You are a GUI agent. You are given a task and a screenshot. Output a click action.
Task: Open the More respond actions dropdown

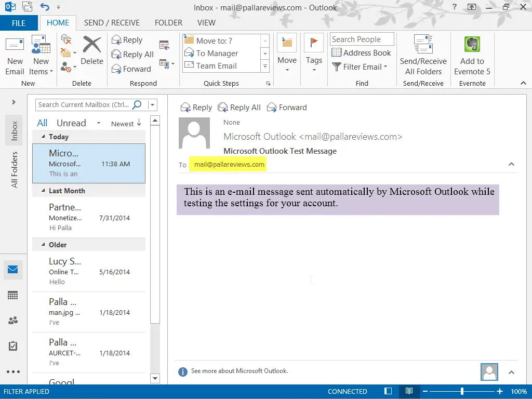(167, 63)
